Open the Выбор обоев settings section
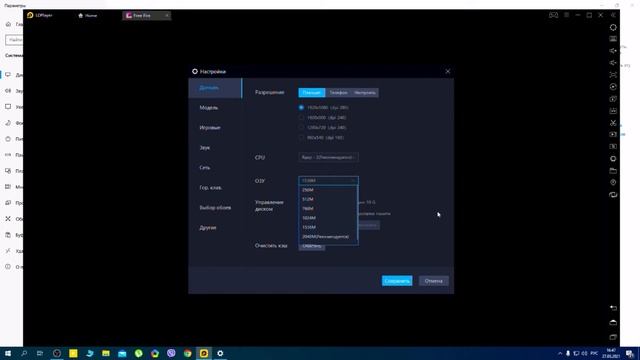The width and height of the screenshot is (640, 360). (x=215, y=208)
